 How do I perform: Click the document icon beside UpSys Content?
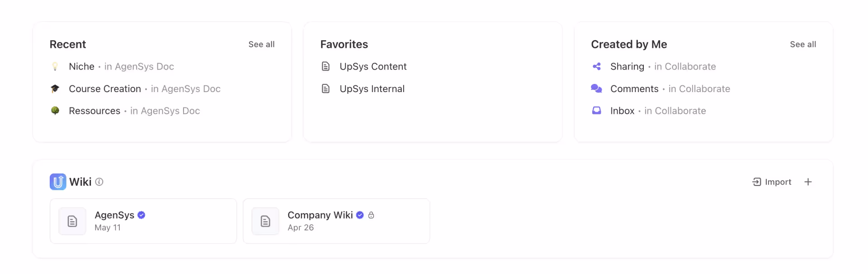(x=326, y=66)
